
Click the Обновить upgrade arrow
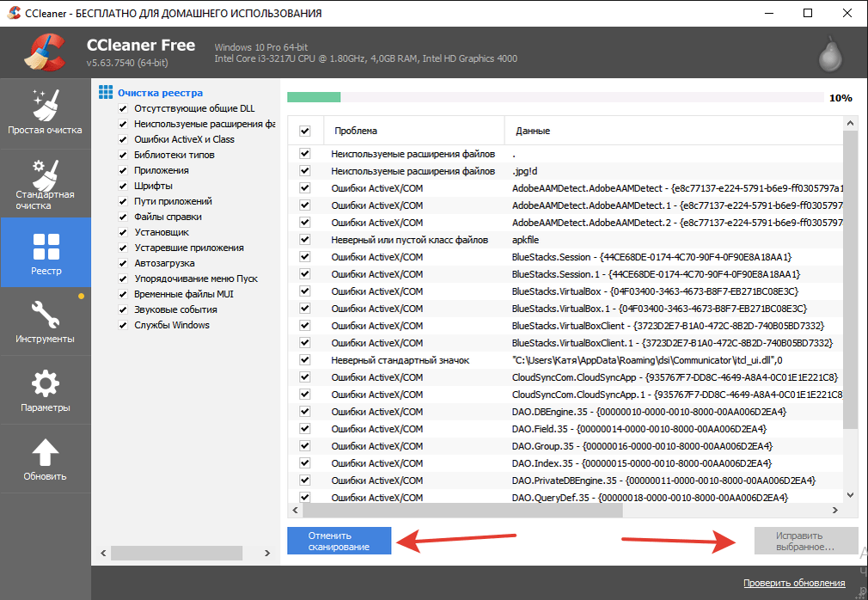coord(45,459)
